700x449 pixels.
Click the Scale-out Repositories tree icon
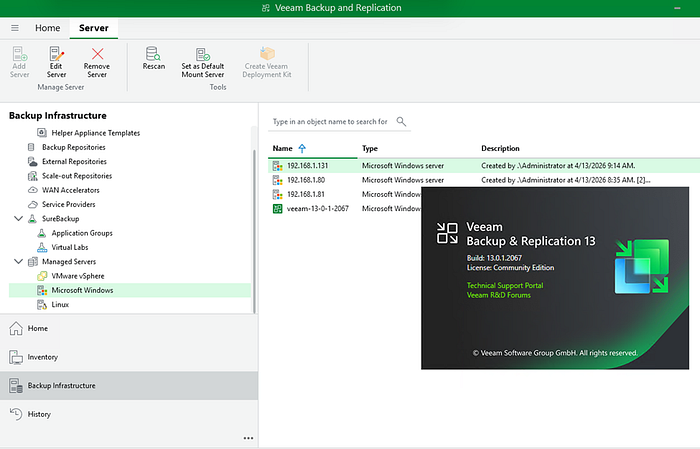(32, 176)
